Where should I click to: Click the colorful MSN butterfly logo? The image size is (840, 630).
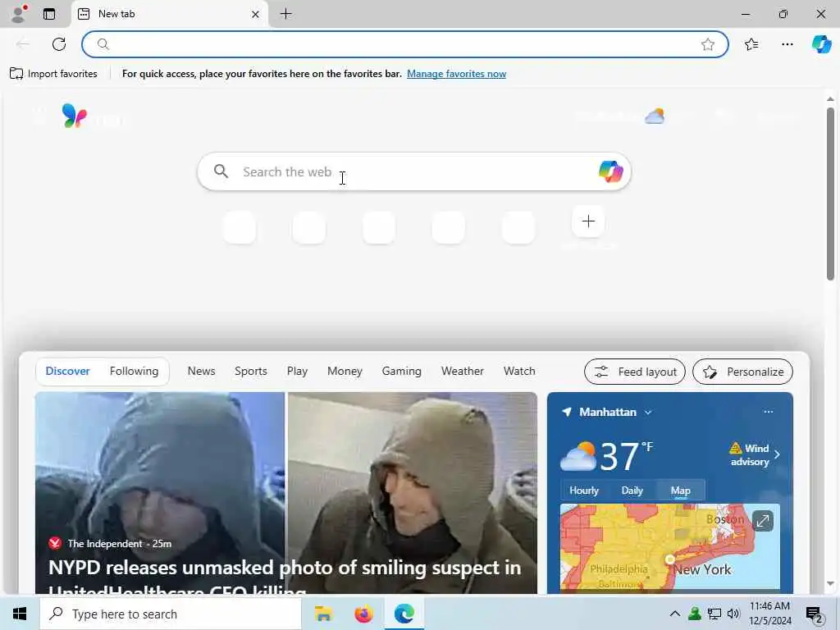click(x=75, y=115)
